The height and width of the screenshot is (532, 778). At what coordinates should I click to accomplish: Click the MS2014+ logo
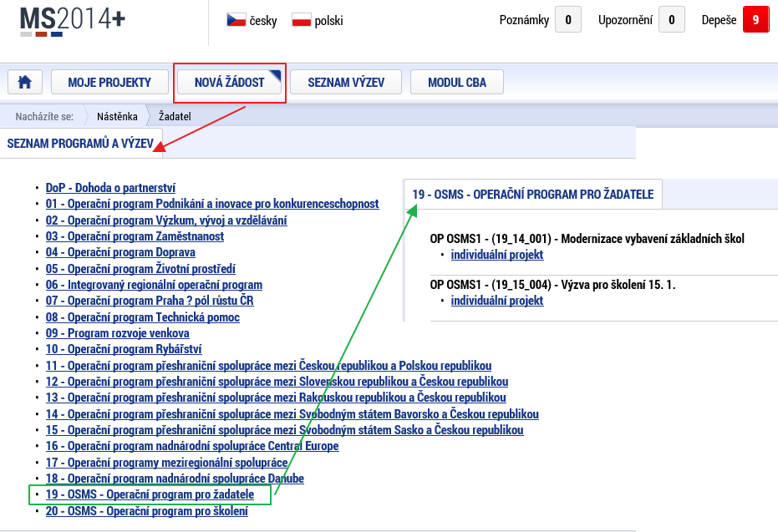point(73,22)
